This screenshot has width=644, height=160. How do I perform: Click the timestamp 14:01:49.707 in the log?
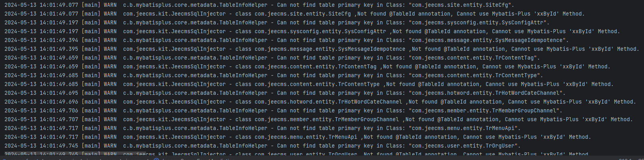click(x=59, y=119)
